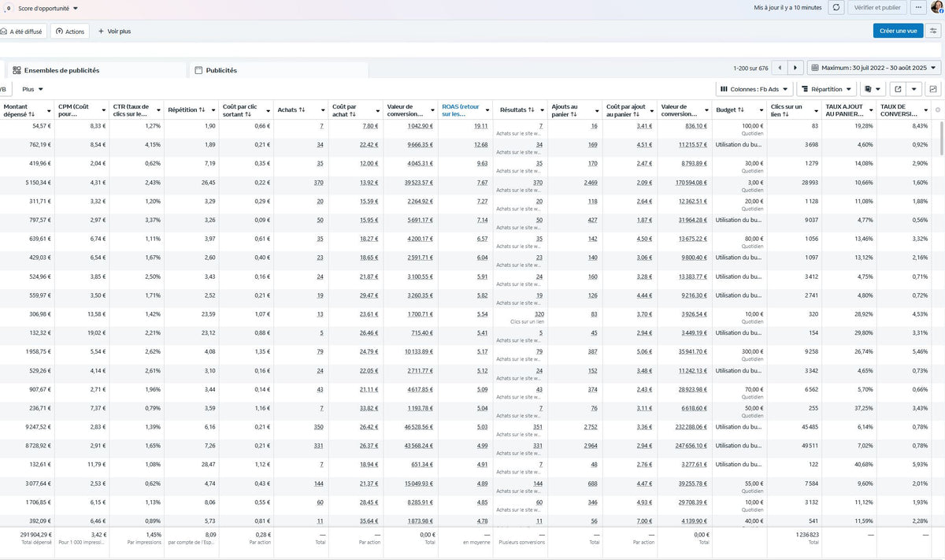
Task: Switch to Ensembles de publicités tab
Action: (61, 70)
